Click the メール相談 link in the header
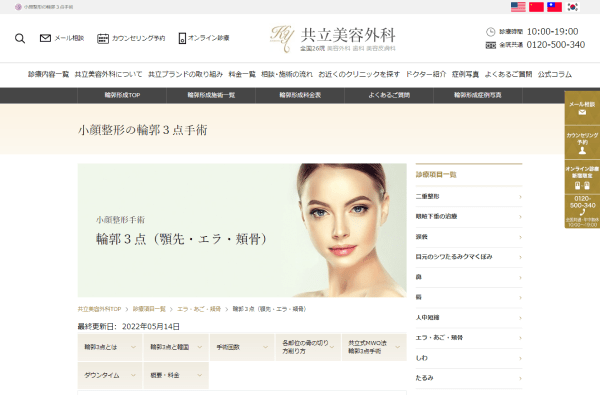The image size is (600, 395). coord(69,38)
